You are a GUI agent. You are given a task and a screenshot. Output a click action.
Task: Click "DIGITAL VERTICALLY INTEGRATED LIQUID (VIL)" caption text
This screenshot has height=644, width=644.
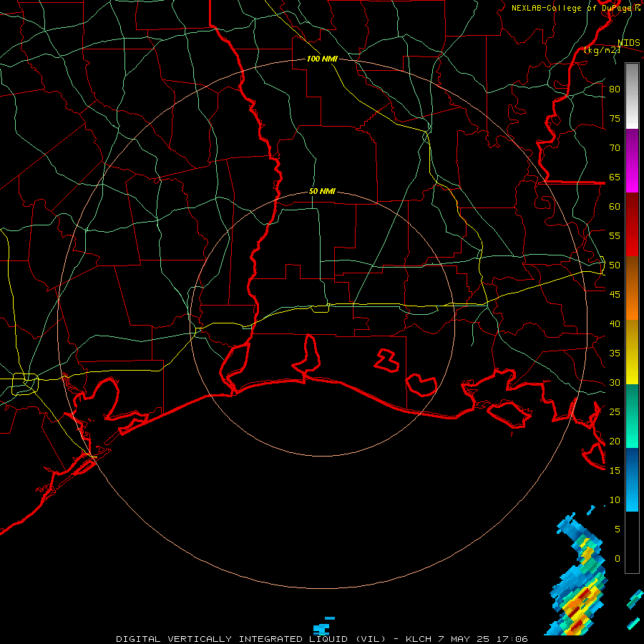point(251,639)
